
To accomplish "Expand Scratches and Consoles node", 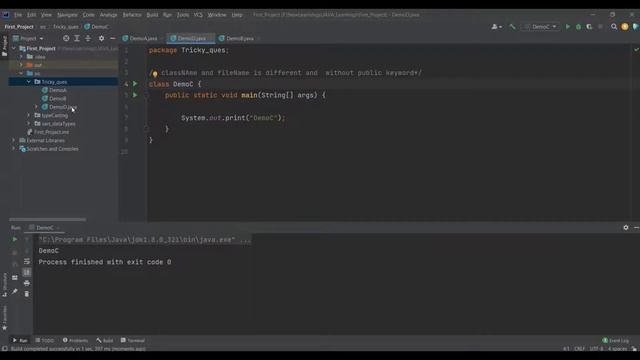I will pos(14,149).
